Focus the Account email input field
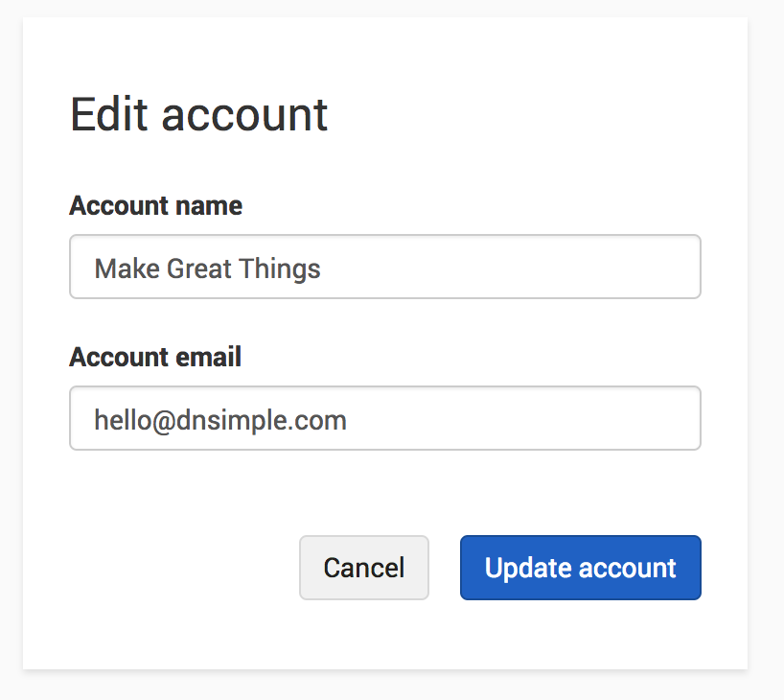This screenshot has width=784, height=700. [384, 419]
